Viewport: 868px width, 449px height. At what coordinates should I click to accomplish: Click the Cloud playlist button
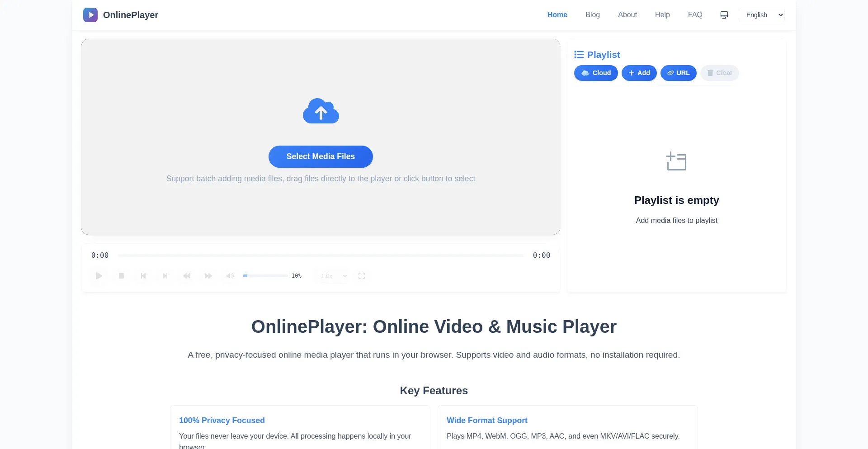click(596, 73)
